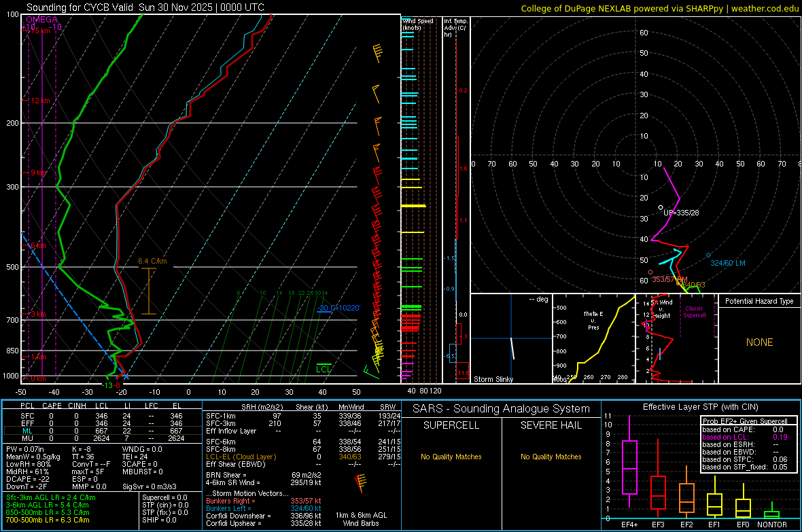802x532 pixels.
Task: Click the Corfidi upshear circle marker on hodograph
Action: click(x=661, y=207)
